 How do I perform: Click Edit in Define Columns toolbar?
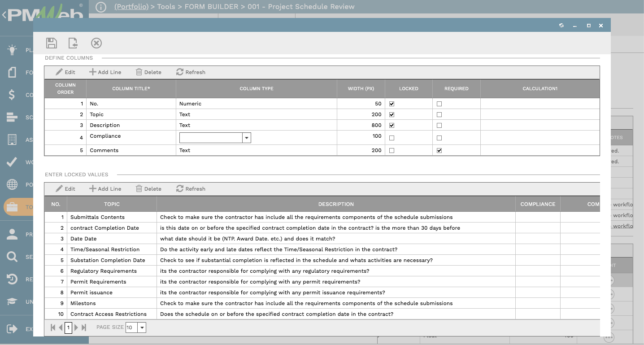[65, 72]
